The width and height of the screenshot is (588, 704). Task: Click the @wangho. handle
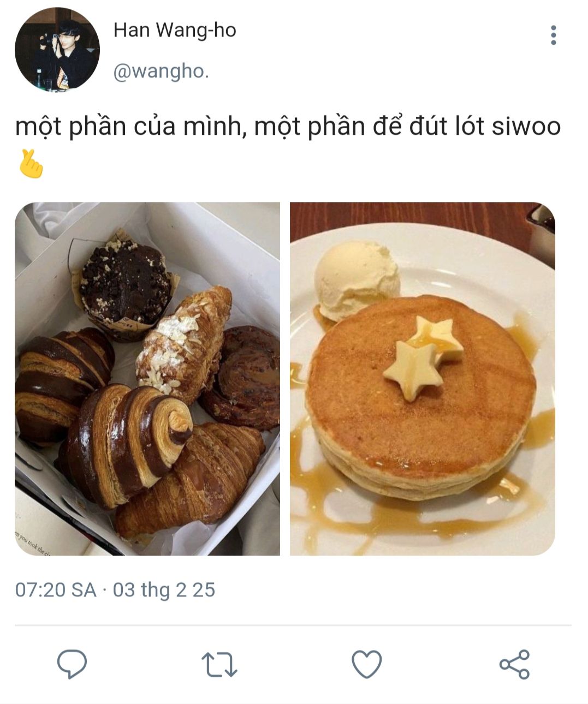click(161, 71)
